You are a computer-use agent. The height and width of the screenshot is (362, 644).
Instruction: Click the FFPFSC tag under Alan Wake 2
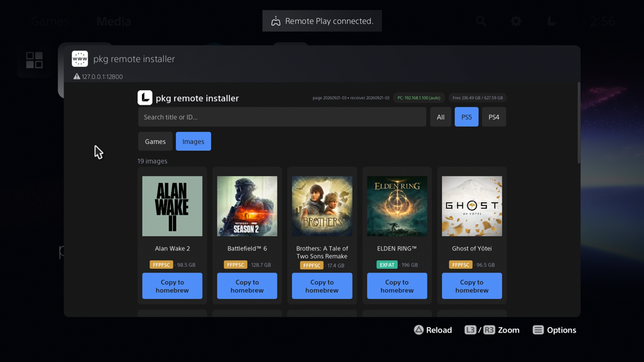click(161, 265)
